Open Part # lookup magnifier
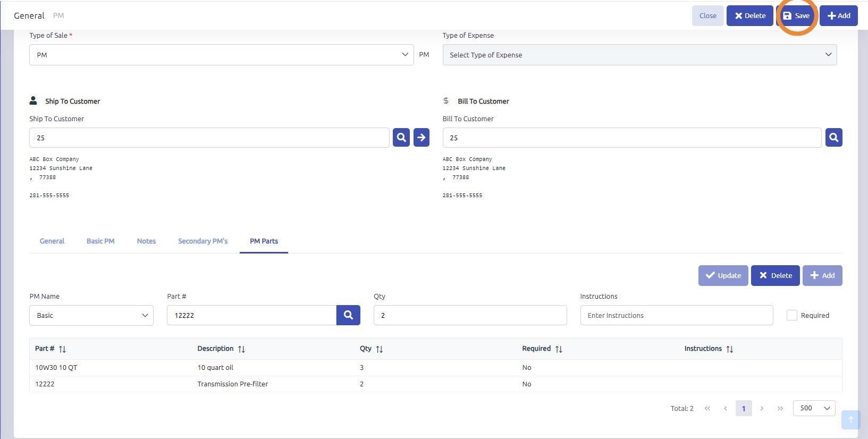 pyautogui.click(x=348, y=315)
